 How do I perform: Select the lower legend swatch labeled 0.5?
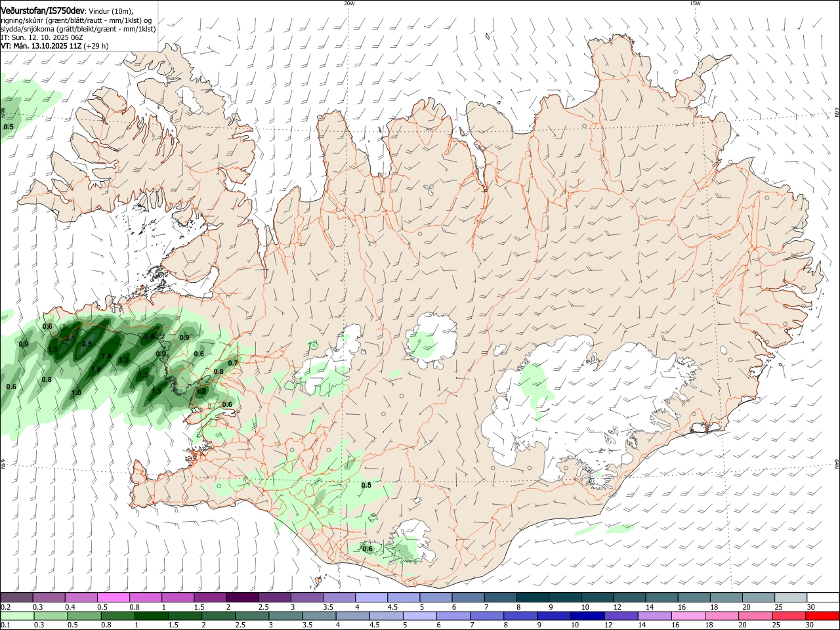coord(85,616)
